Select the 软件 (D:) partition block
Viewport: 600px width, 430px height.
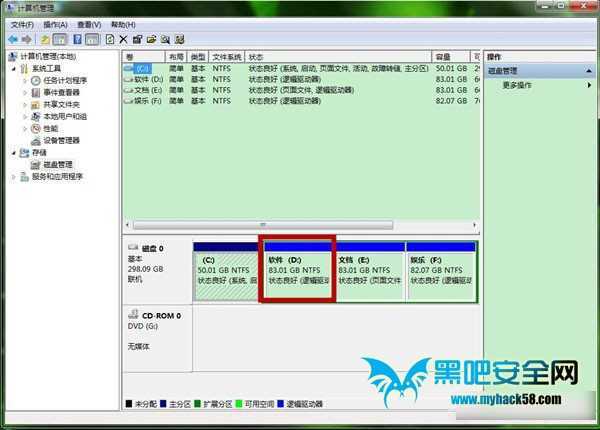[297, 272]
